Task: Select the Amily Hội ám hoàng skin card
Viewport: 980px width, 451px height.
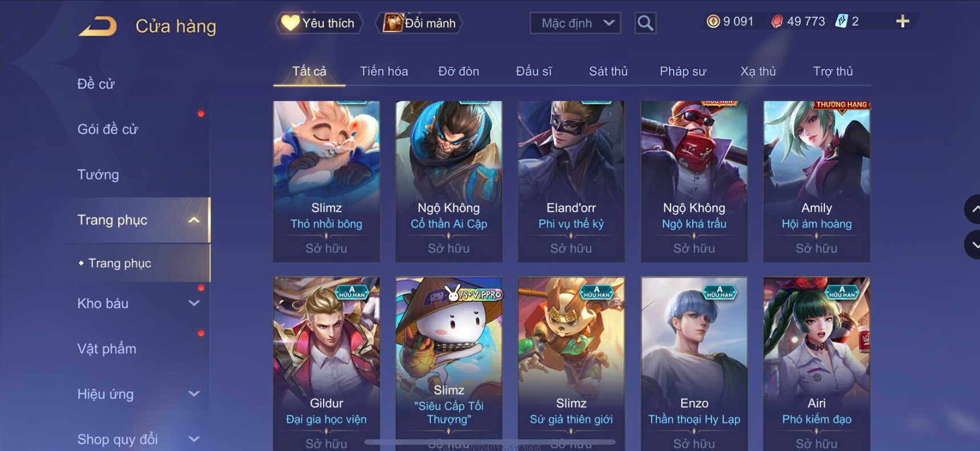Action: tap(816, 181)
